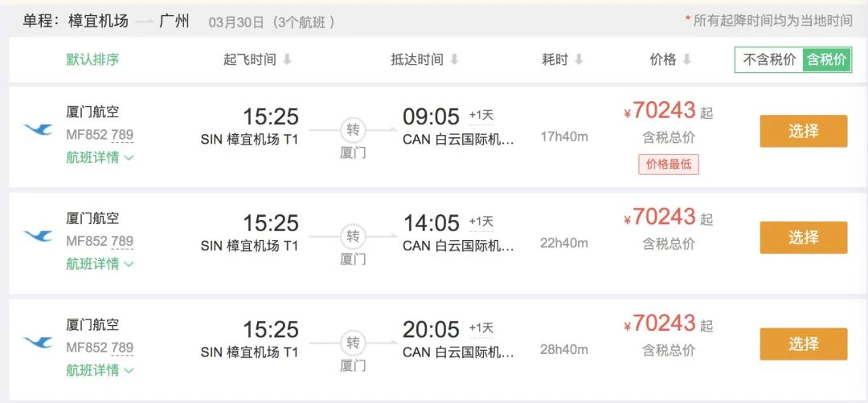Select 默认排序 default sorting tab
This screenshot has height=403, width=868.
pyautogui.click(x=92, y=59)
